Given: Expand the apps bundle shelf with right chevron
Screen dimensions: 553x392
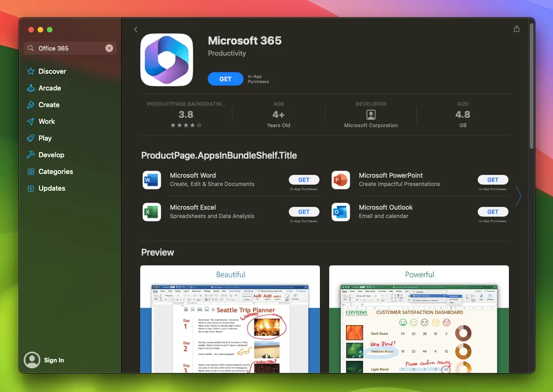Looking at the screenshot, I should tap(519, 196).
